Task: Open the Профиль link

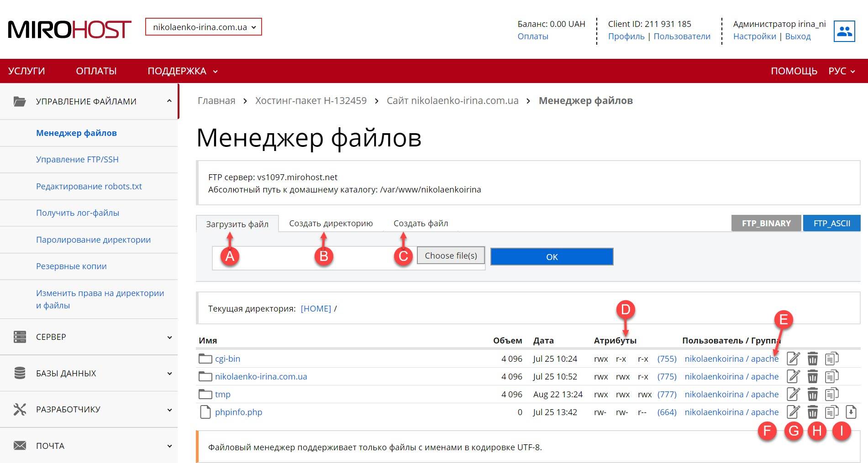Action: [x=626, y=36]
